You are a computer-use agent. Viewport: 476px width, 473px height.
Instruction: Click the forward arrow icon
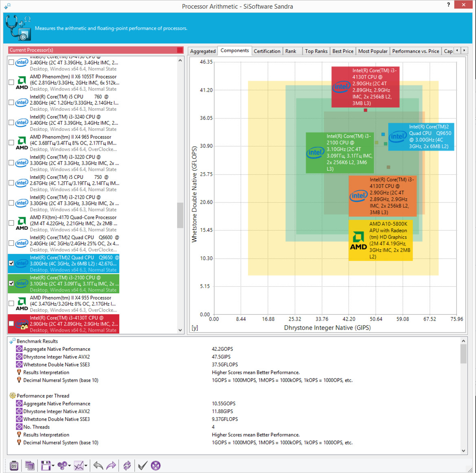[x=111, y=465]
